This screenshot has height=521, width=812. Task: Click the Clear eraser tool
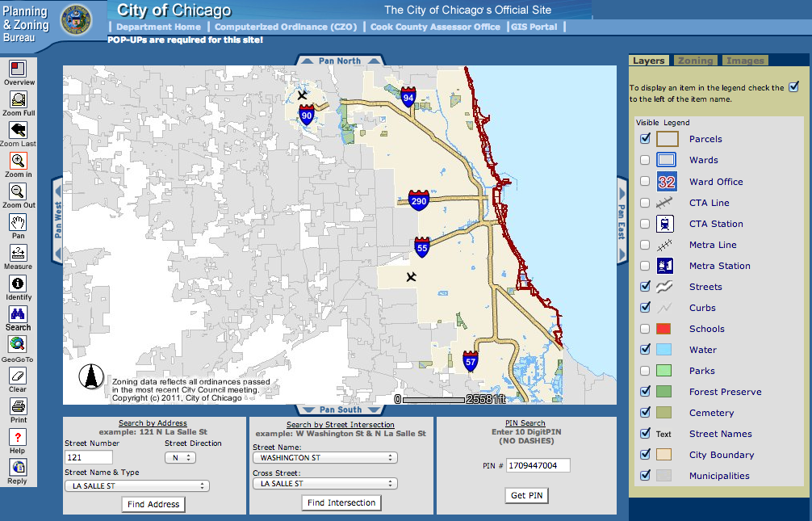[x=18, y=376]
